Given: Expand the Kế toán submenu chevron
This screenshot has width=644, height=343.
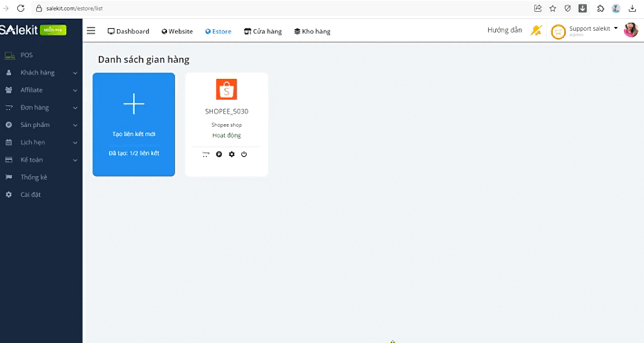Looking at the screenshot, I should pos(75,161).
